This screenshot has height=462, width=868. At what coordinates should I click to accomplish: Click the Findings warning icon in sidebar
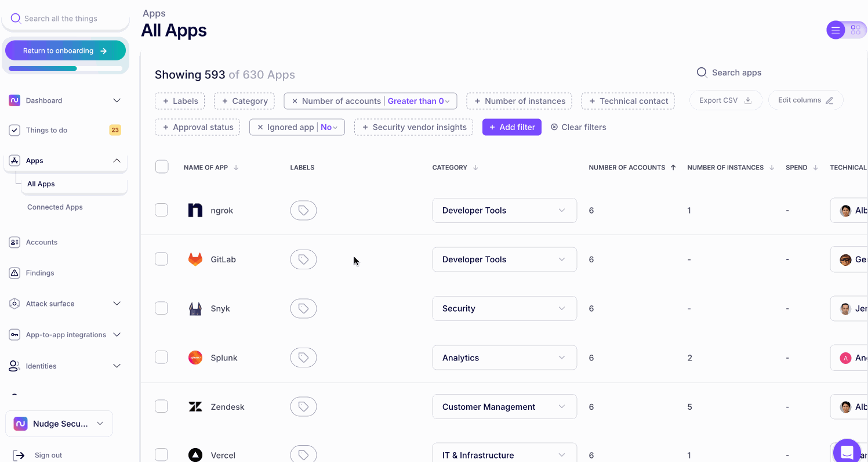click(14, 273)
